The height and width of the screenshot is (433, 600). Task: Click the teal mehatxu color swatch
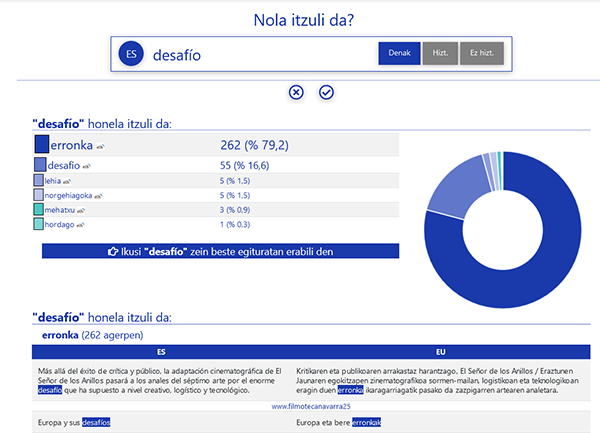pyautogui.click(x=38, y=211)
